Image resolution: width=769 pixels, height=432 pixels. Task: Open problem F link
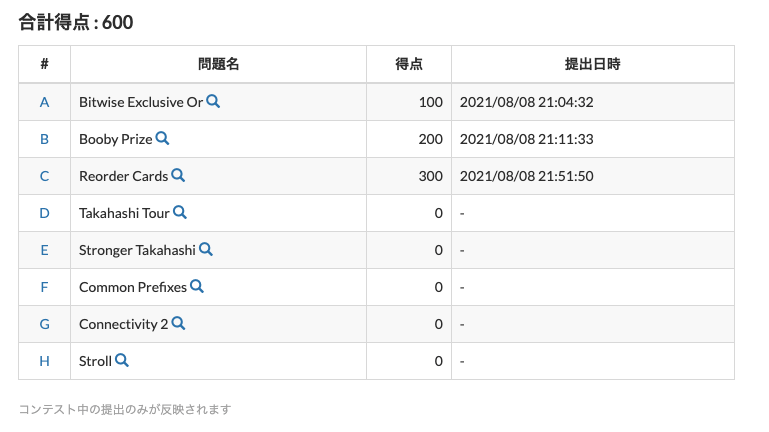click(x=44, y=287)
